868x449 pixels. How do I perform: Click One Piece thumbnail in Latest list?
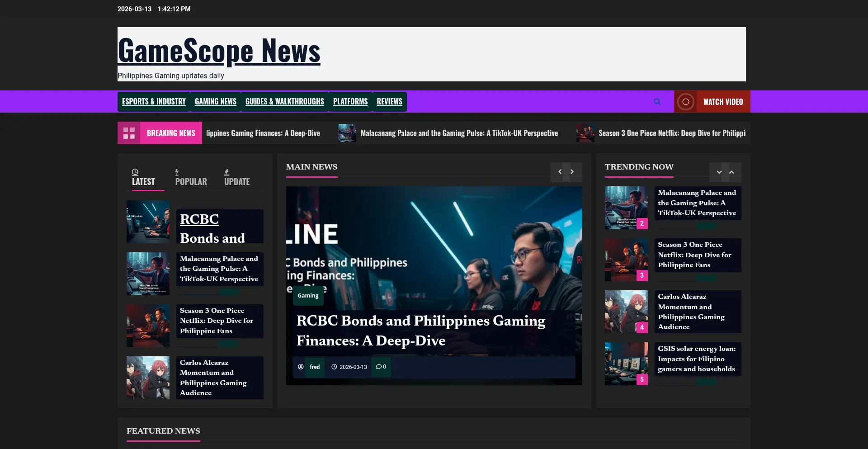coord(148,326)
